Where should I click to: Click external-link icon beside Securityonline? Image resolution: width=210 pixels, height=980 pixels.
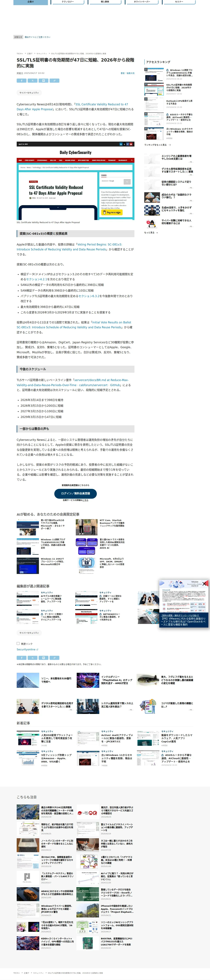click(x=37, y=650)
